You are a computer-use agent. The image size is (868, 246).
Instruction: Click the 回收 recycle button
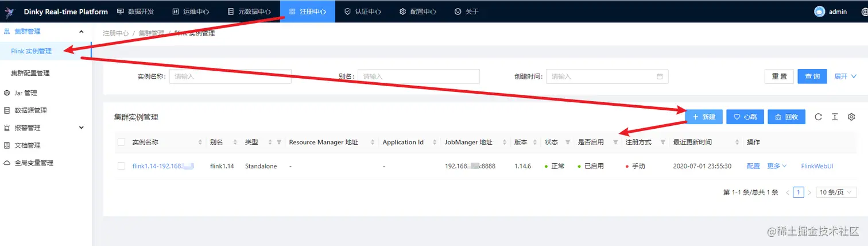[x=787, y=117]
